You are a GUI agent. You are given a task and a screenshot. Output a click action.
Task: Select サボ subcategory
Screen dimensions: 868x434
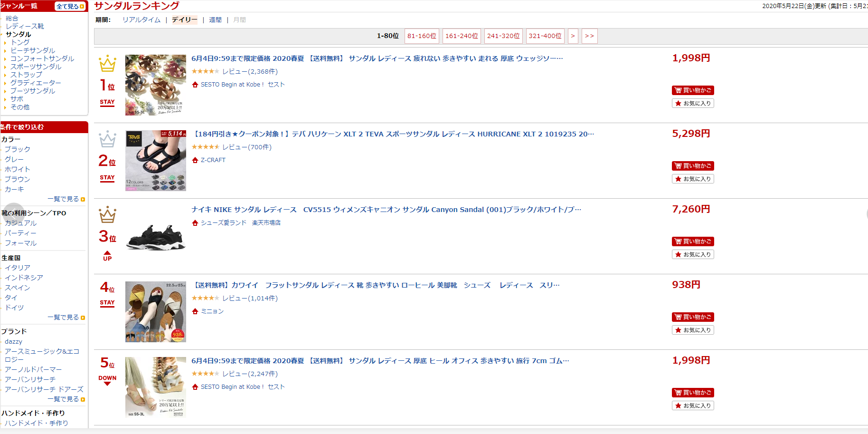point(17,99)
